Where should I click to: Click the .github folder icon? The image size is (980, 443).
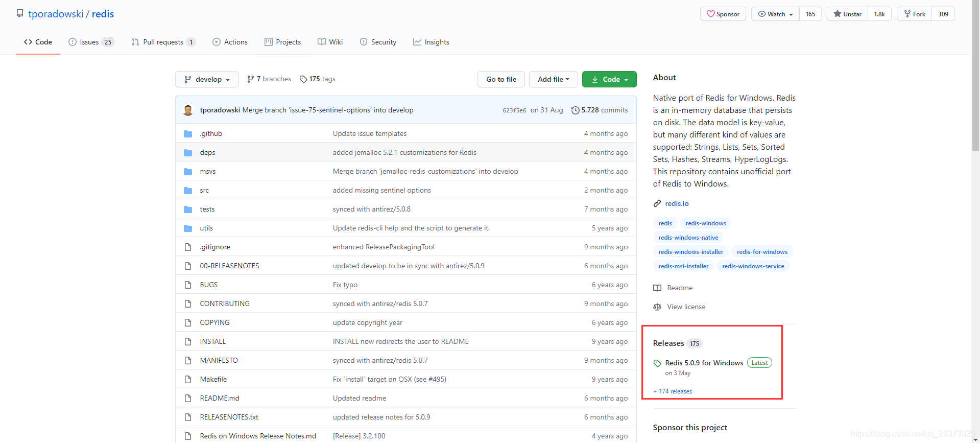click(188, 134)
